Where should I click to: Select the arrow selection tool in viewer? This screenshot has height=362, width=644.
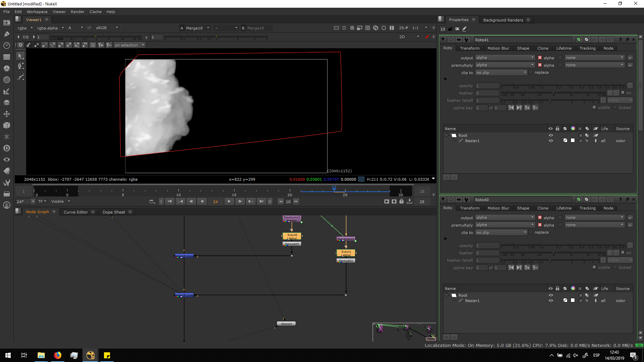(20, 56)
